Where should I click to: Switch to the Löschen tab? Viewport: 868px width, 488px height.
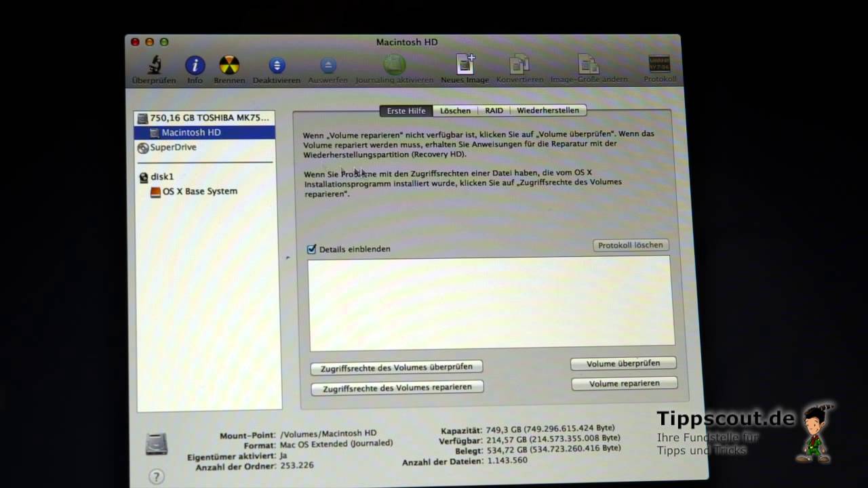pyautogui.click(x=455, y=110)
